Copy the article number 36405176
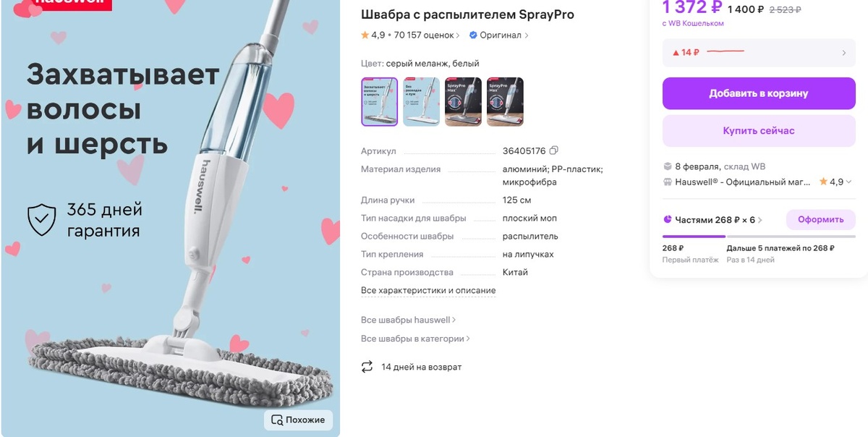 (554, 150)
